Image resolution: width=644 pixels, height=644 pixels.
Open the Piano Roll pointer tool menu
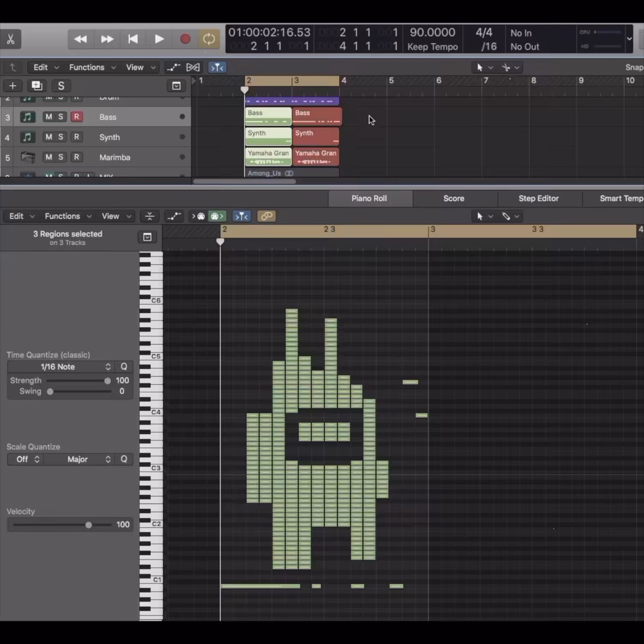pyautogui.click(x=484, y=216)
